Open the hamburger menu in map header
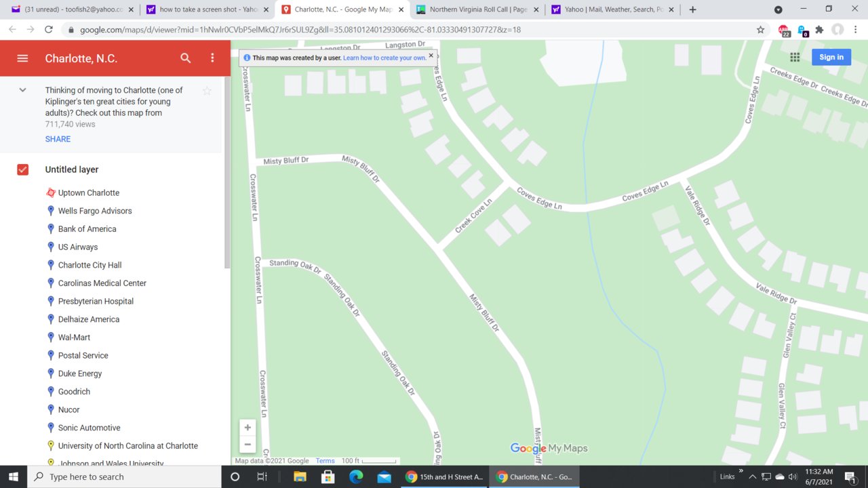This screenshot has height=488, width=868. pyautogui.click(x=22, y=58)
